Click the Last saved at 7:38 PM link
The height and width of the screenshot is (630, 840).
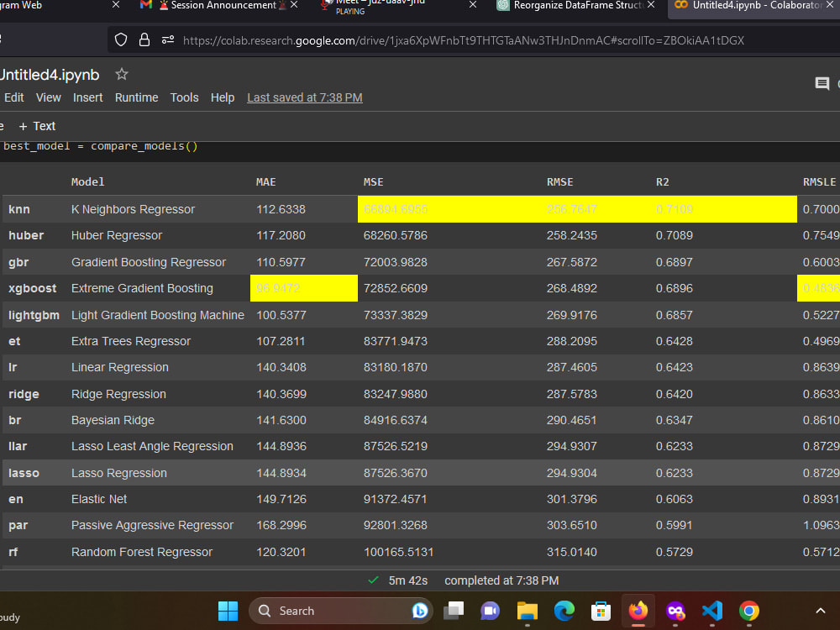(305, 97)
